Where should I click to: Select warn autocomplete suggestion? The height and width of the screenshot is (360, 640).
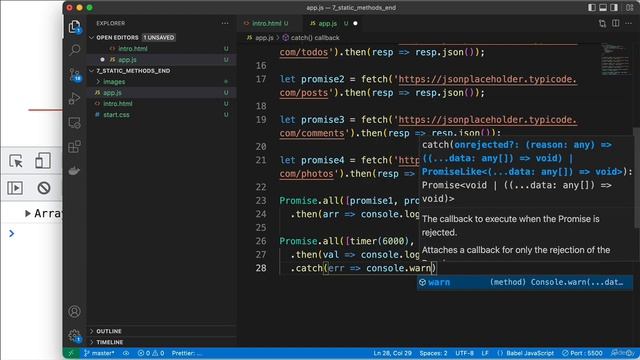tap(525, 282)
